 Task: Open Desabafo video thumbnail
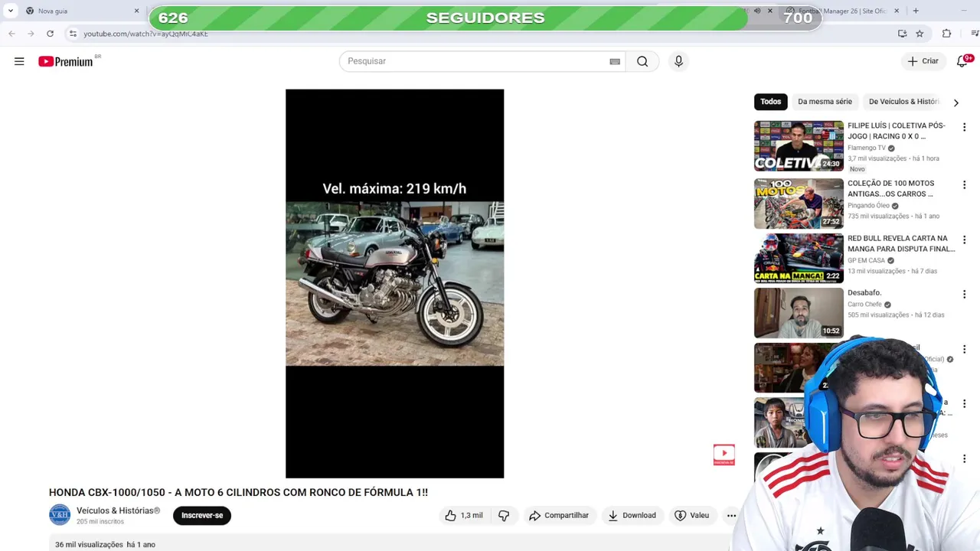[799, 313]
